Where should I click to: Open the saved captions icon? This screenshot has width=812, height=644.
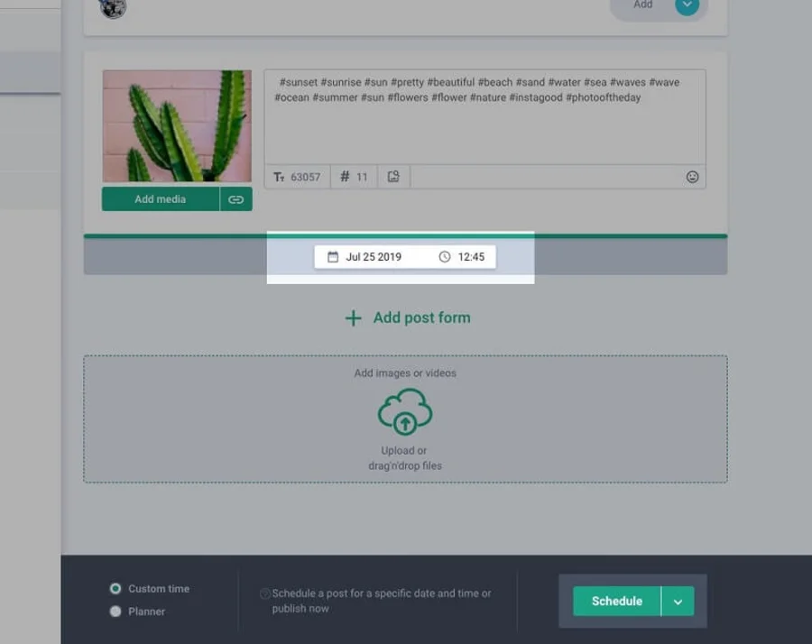393,177
